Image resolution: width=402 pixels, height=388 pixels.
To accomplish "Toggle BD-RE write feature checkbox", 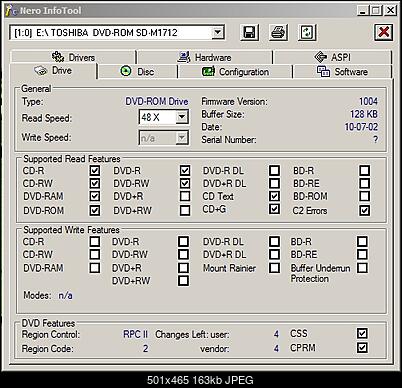I will 362,254.
